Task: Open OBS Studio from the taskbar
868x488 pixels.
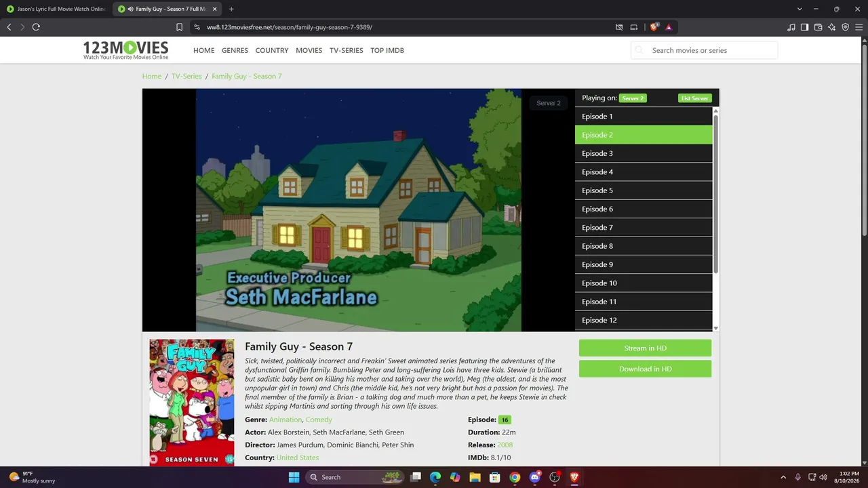Action: 555,477
